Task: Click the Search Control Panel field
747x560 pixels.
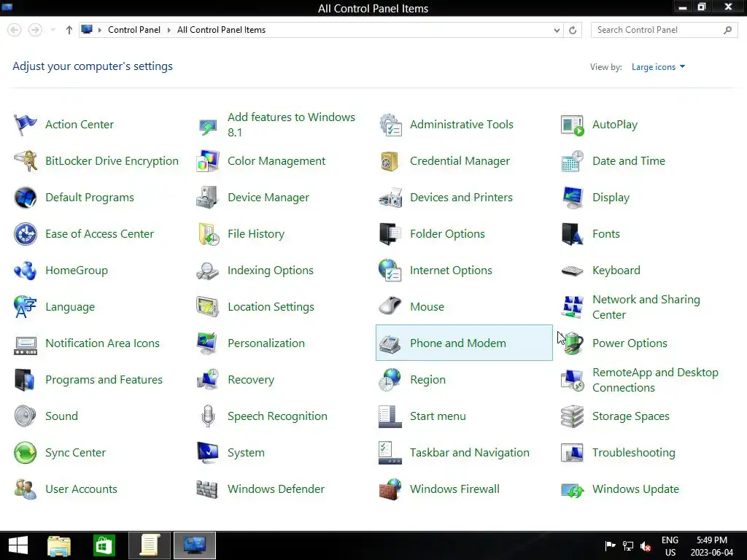Action: 664,30
